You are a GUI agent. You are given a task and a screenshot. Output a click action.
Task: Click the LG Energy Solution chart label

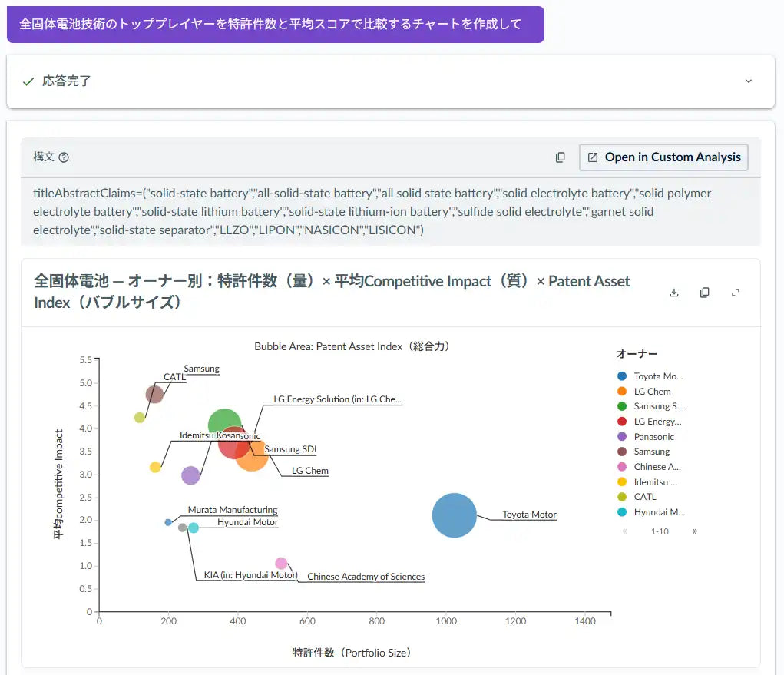pyautogui.click(x=338, y=399)
